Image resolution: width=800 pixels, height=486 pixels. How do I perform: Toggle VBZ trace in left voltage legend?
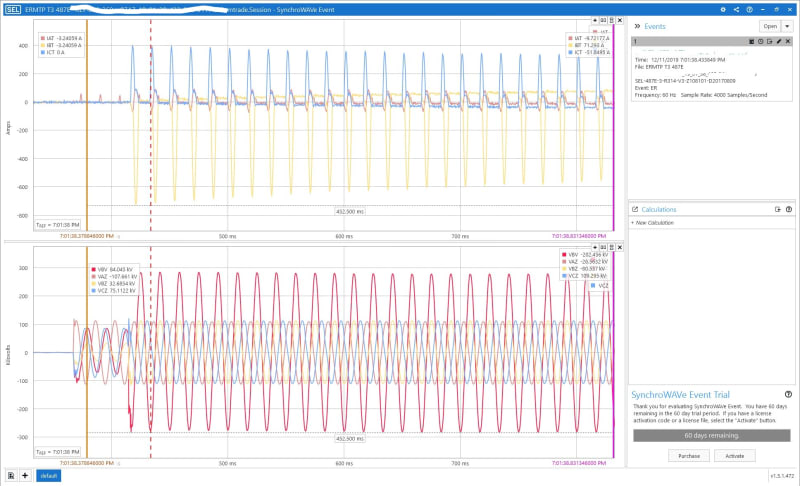pos(113,284)
